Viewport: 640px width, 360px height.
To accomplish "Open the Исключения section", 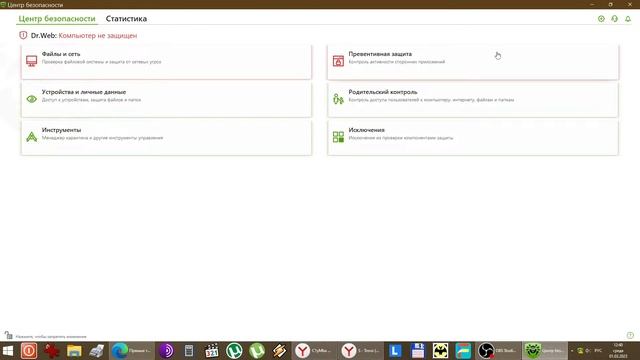I will [x=473, y=138].
